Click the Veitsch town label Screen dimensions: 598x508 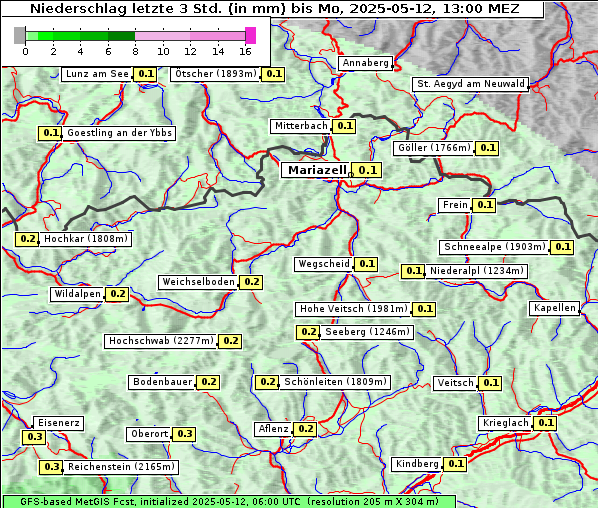coord(455,383)
